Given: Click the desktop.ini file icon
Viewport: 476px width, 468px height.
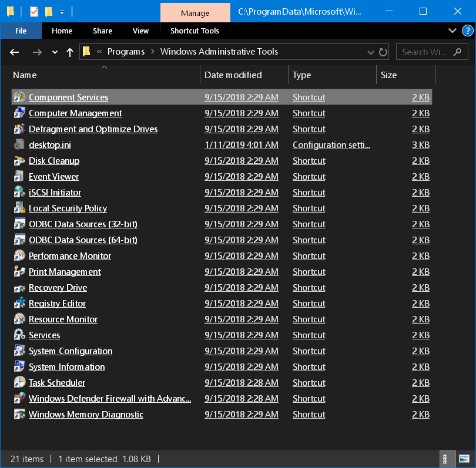Looking at the screenshot, I should point(19,144).
